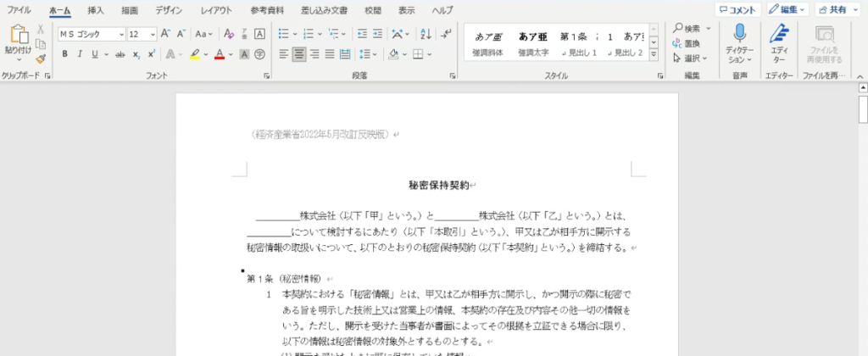This screenshot has width=868, height=356.
Task: Align text right
Action: (x=314, y=53)
